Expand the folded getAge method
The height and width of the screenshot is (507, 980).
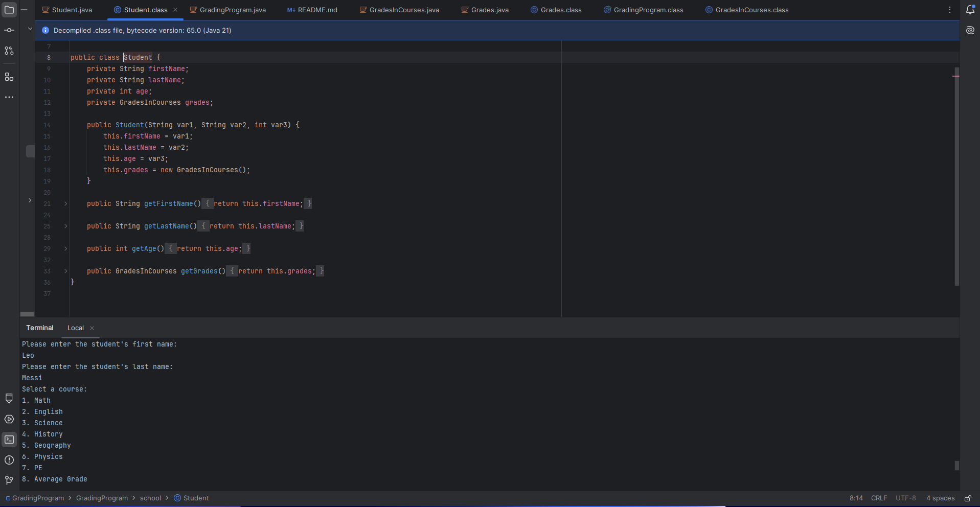click(65, 249)
